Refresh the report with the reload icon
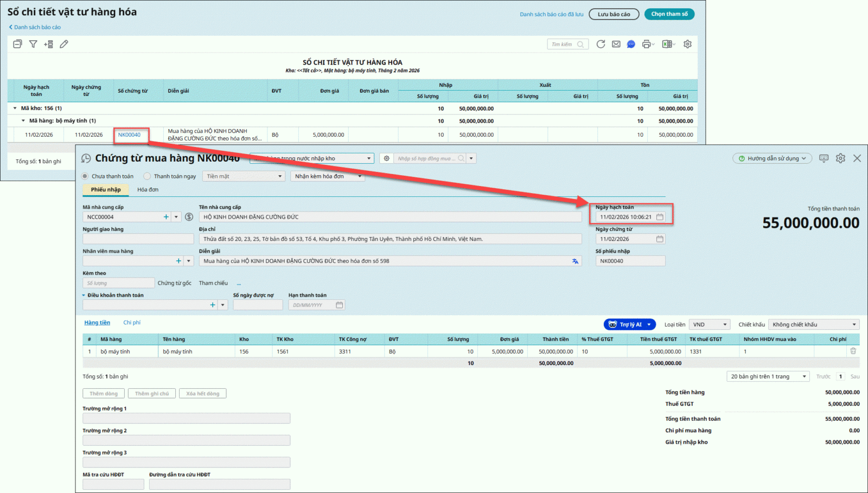 601,44
